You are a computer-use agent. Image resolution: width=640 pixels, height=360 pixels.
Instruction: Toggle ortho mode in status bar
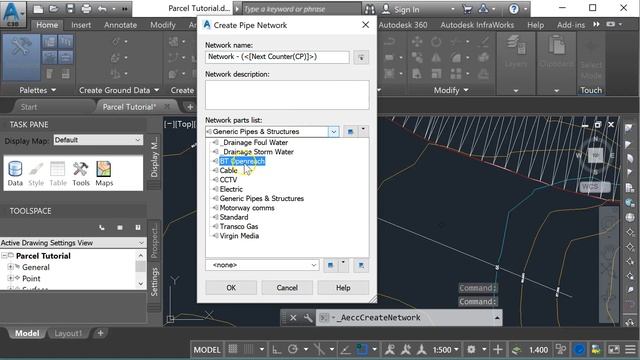coord(277,349)
